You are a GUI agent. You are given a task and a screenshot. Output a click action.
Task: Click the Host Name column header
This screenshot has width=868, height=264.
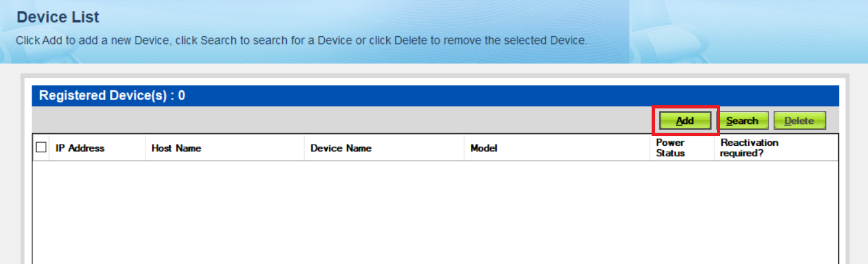176,148
